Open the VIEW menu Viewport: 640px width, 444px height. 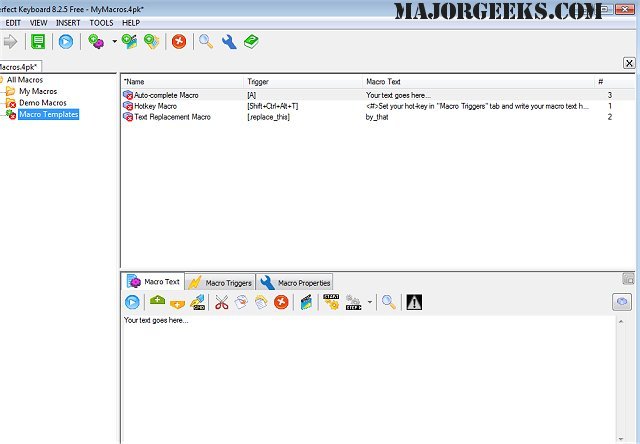tap(39, 23)
